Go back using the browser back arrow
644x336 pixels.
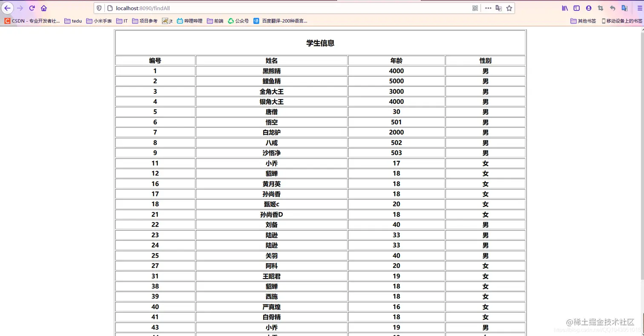click(x=8, y=8)
